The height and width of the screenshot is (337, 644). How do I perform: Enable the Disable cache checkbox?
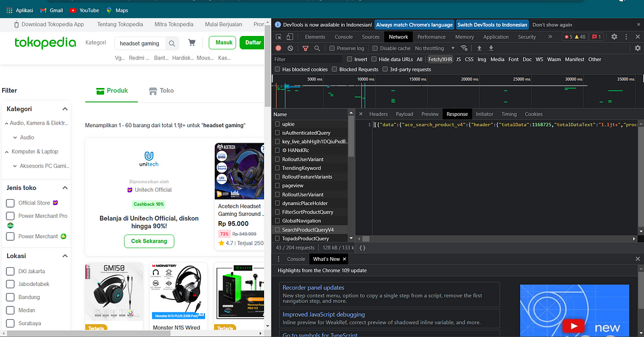pos(375,48)
